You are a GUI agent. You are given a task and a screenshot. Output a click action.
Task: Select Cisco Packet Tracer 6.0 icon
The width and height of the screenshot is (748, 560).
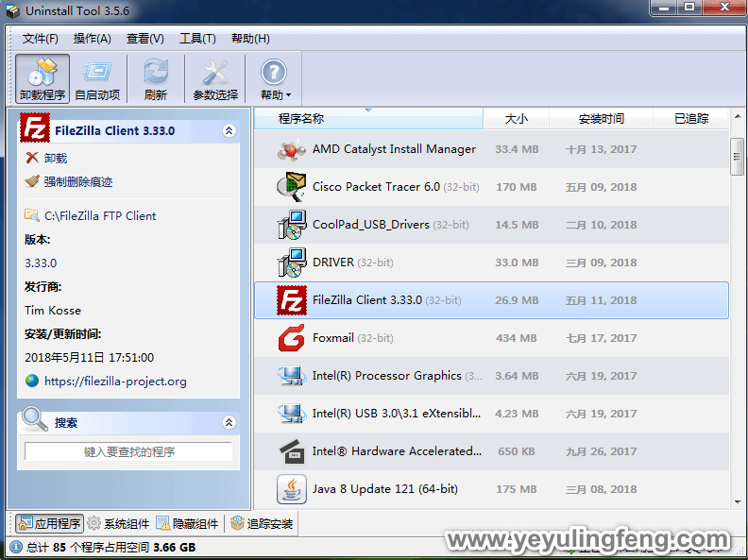click(291, 186)
